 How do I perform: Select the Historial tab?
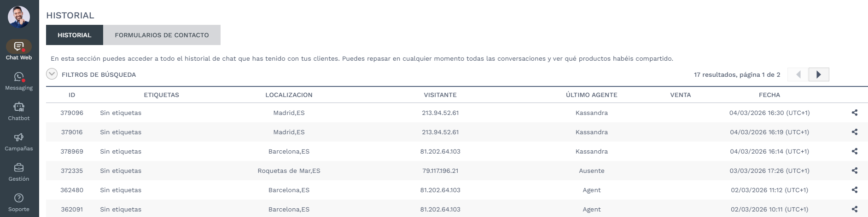[x=74, y=35]
